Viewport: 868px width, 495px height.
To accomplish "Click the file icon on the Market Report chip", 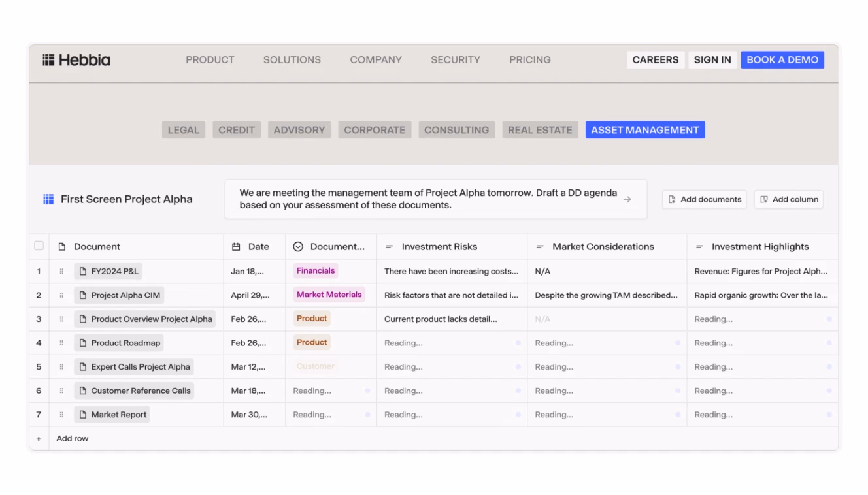I will 83,415.
